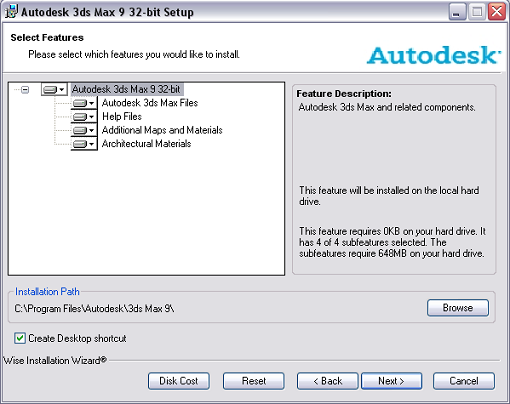Click the Reset button

click(x=254, y=381)
